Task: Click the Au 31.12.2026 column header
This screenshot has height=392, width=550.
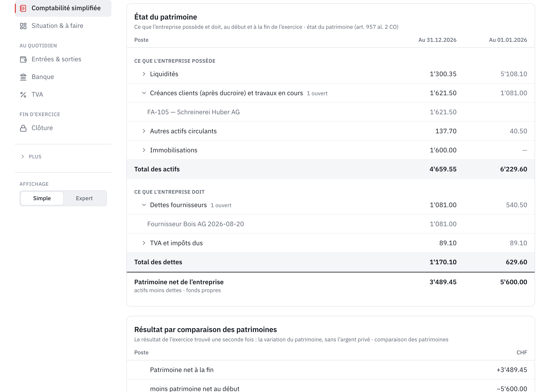Action: (437, 40)
